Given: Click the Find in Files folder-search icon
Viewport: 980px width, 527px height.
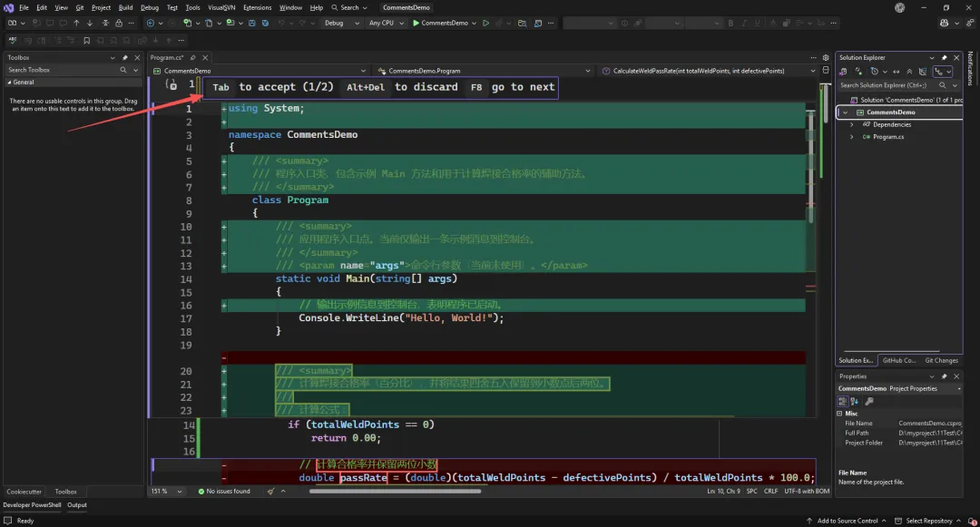Looking at the screenshot, I should (x=522, y=23).
